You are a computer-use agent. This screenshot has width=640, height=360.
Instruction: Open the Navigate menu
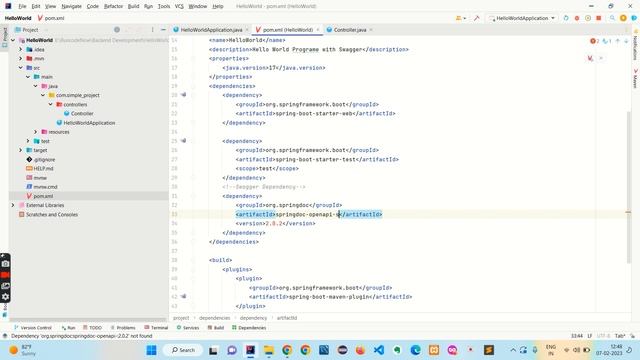[71, 6]
